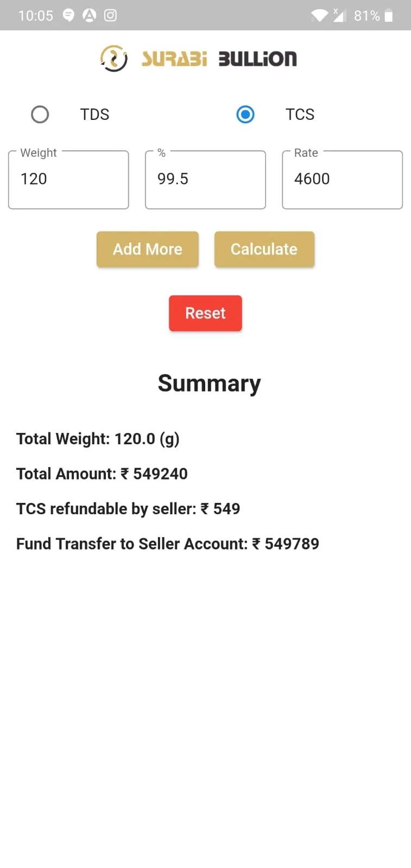The width and height of the screenshot is (411, 868).
Task: Tap the Surabi Bullion wordmark
Action: (219, 59)
